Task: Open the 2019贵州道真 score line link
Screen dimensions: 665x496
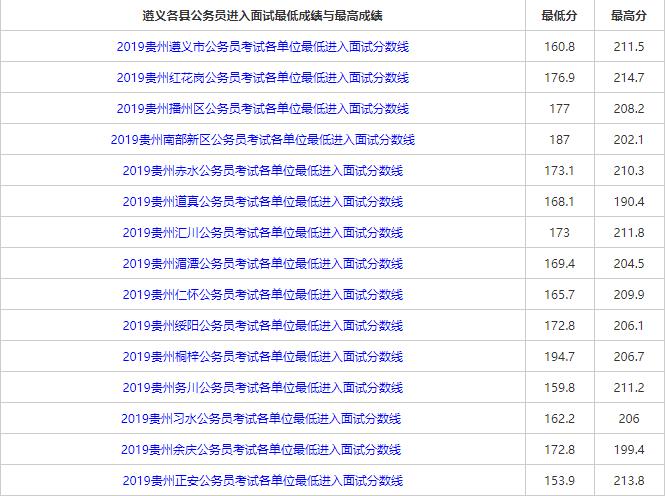Action: (x=262, y=201)
